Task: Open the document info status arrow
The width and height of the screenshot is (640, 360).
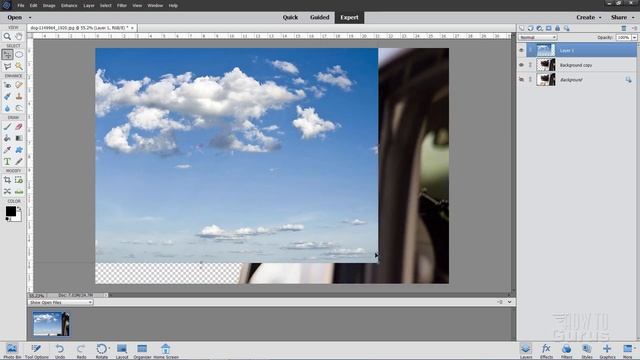Action: [106, 295]
